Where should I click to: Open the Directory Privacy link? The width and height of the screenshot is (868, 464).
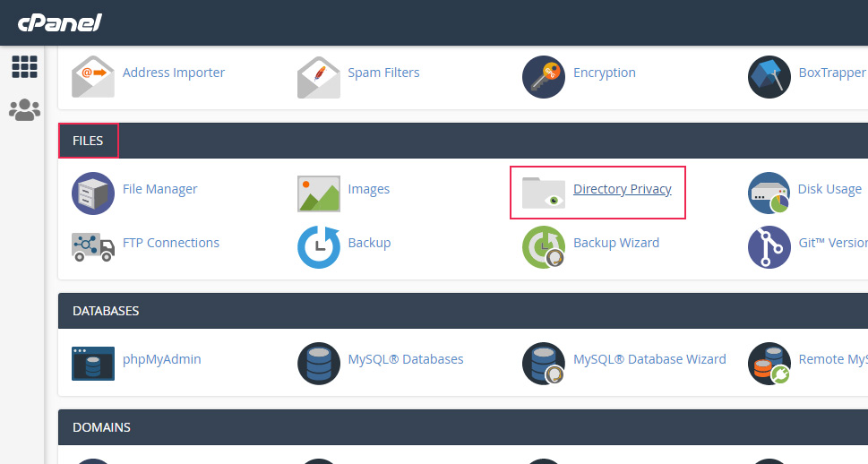(623, 189)
